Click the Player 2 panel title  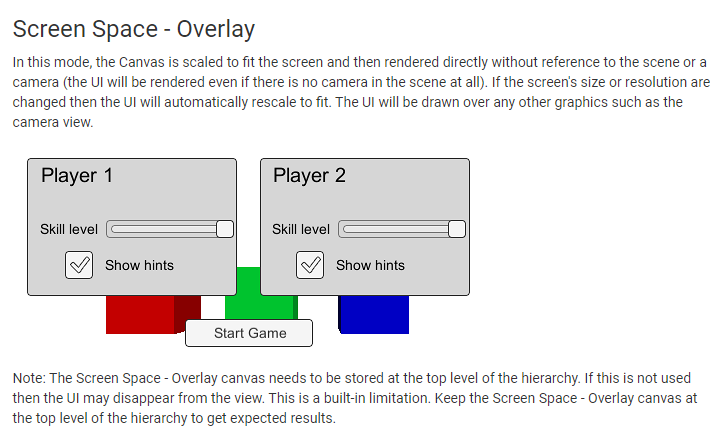coord(309,176)
